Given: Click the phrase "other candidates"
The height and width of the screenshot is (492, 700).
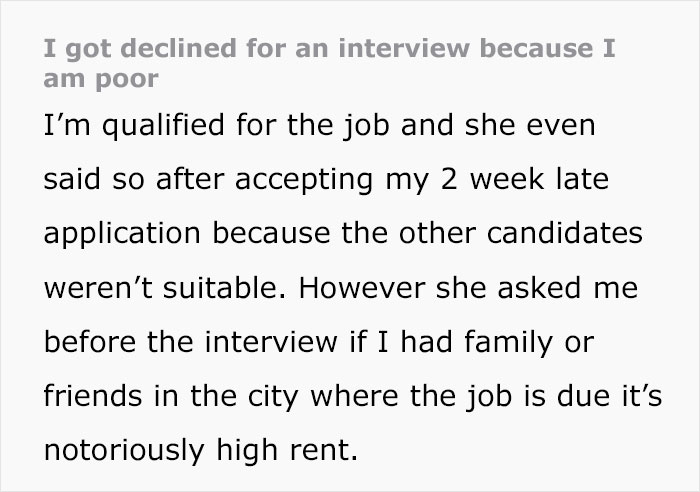Looking at the screenshot, I should [521, 233].
